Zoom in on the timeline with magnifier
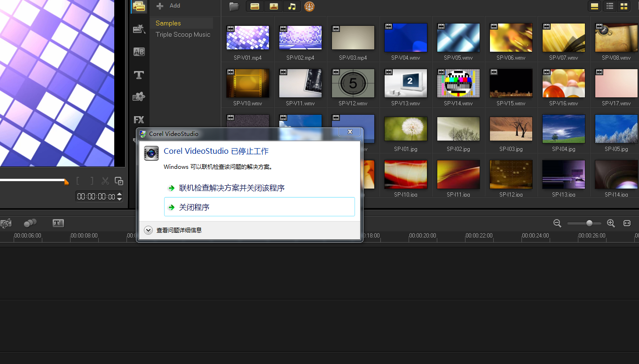 [611, 223]
